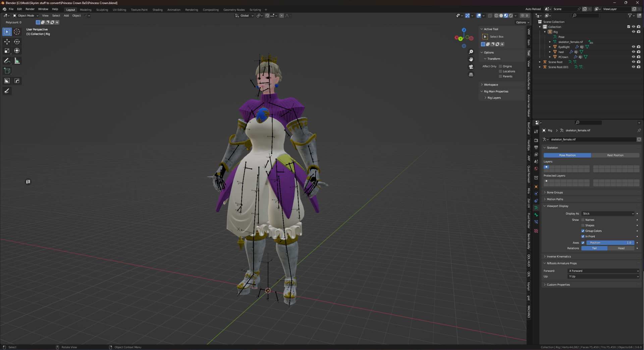The width and height of the screenshot is (644, 350).
Task: Activate the Move tool
Action: point(7,42)
